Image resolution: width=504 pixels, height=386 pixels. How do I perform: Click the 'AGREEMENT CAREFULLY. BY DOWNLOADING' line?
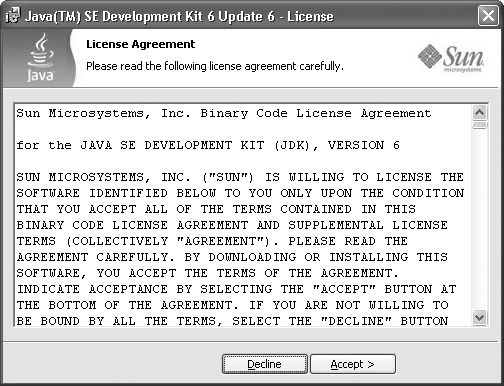point(232,257)
